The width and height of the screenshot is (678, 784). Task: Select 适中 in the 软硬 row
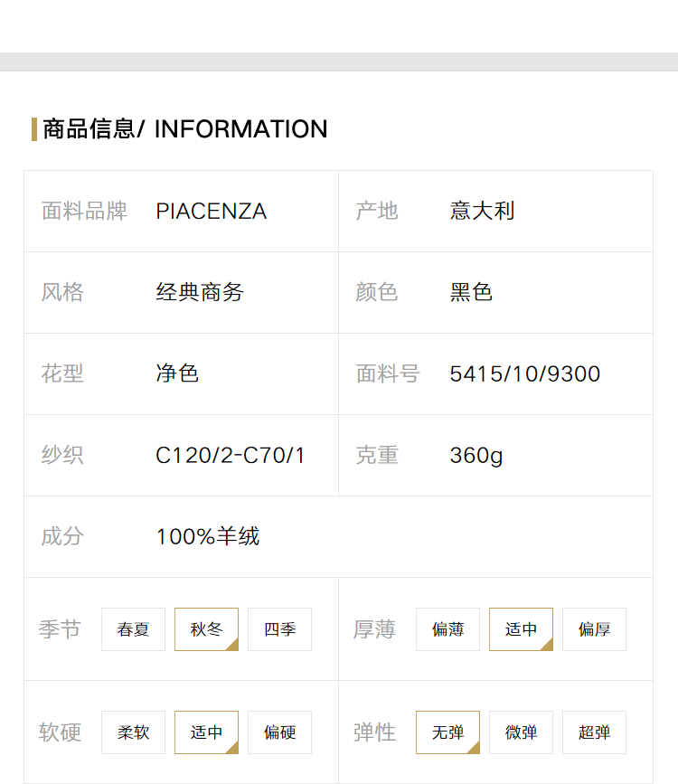206,732
